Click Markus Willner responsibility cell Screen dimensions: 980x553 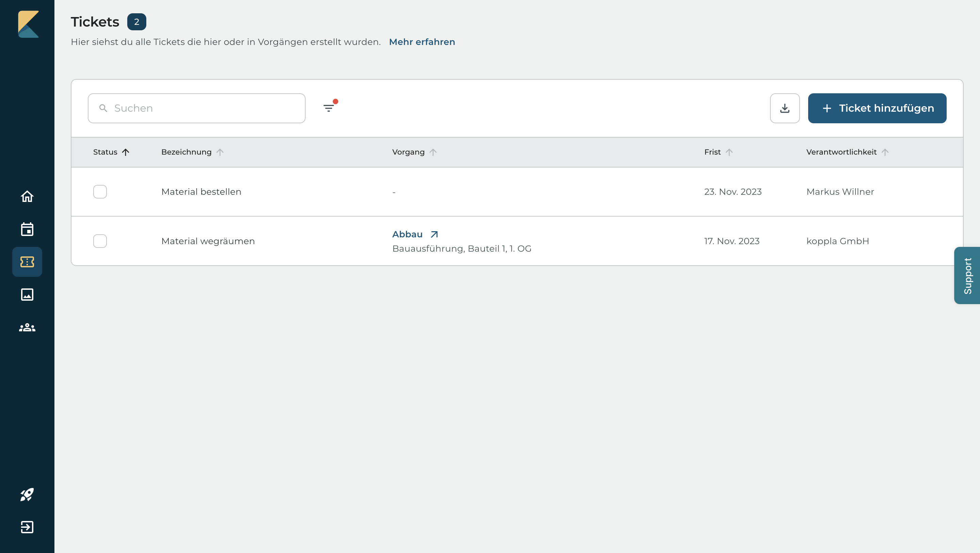840,192
